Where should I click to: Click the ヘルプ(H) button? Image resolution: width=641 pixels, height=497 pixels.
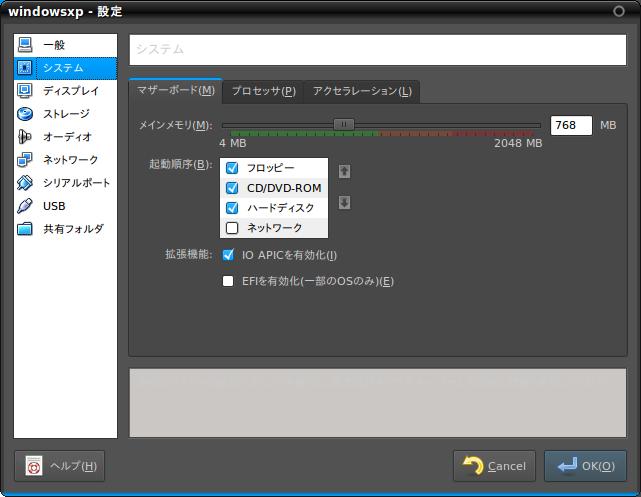pyautogui.click(x=60, y=466)
